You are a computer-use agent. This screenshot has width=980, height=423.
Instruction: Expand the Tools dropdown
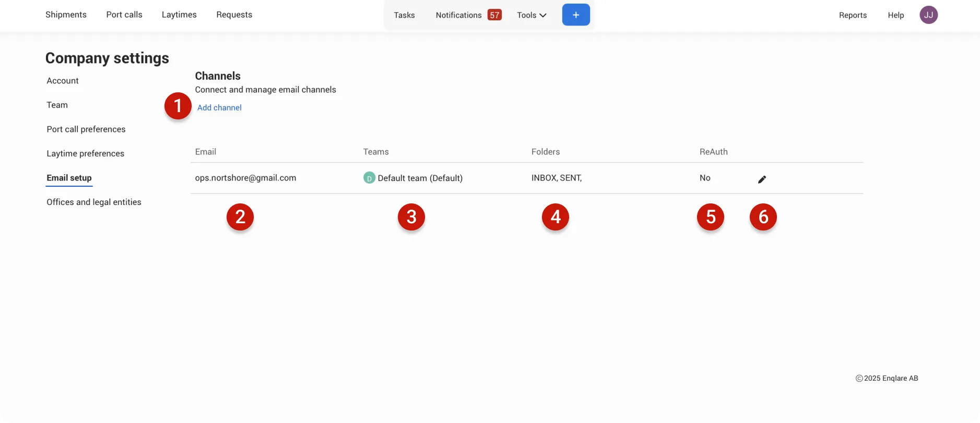tap(532, 15)
